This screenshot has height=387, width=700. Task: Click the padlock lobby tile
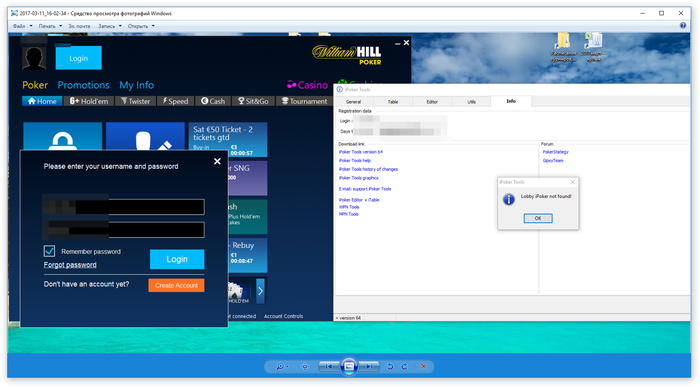62,136
